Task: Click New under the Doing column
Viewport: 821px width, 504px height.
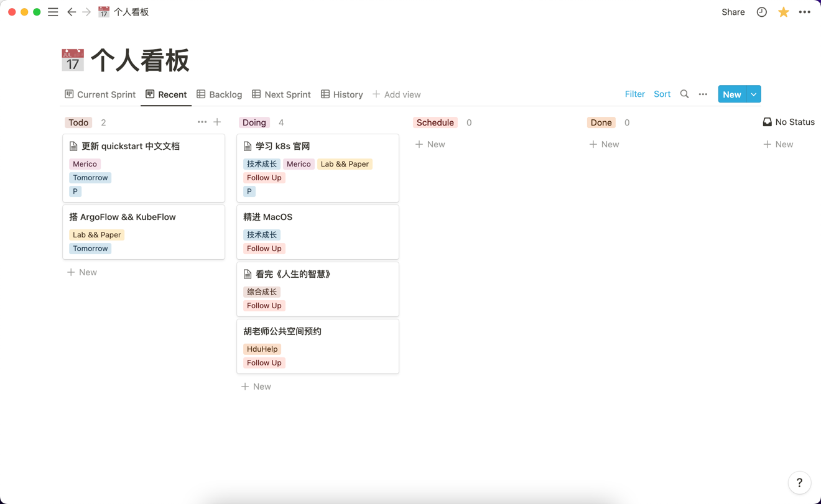Action: pos(256,386)
